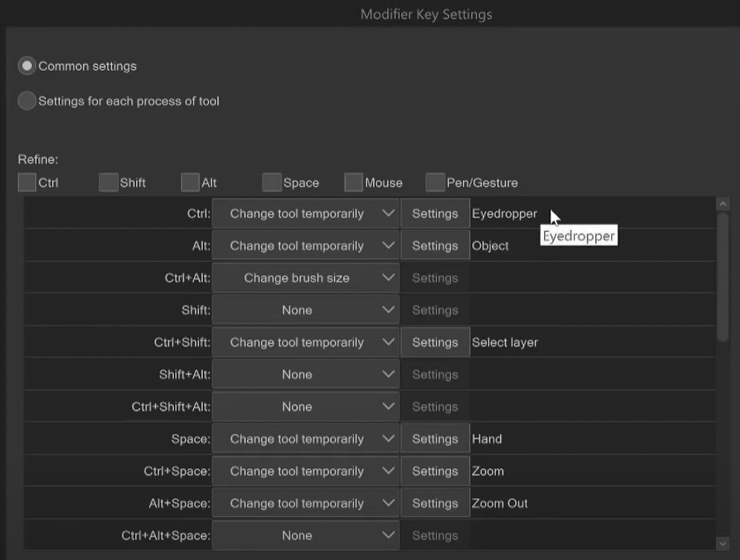This screenshot has width=740, height=560.
Task: Expand the Ctrl+Alt Change brush size dropdown
Action: [305, 278]
